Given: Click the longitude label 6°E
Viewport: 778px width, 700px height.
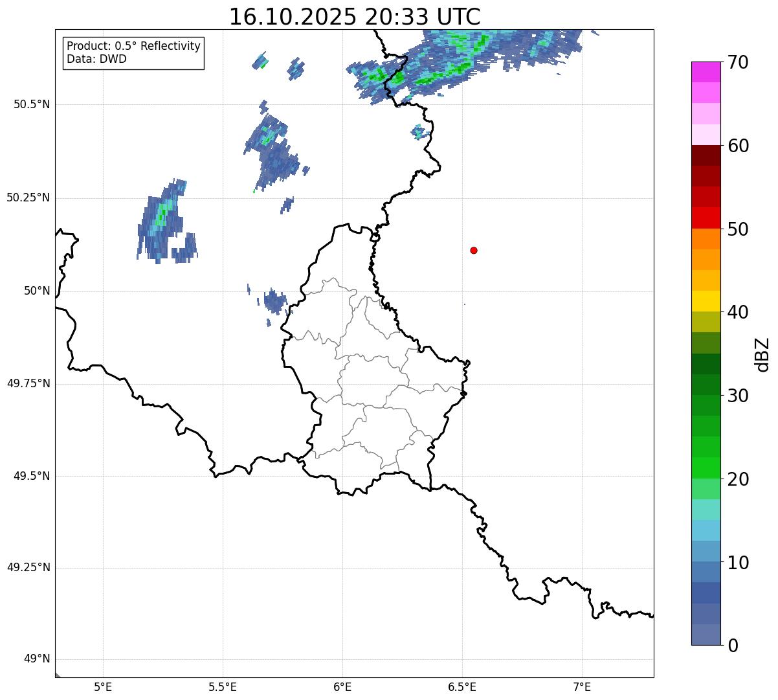Looking at the screenshot, I should (x=342, y=686).
